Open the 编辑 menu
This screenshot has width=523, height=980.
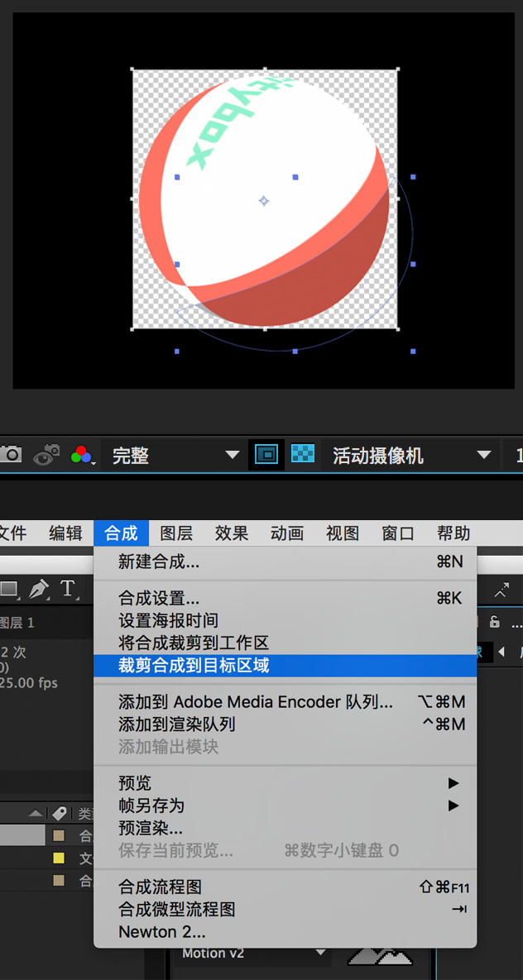(x=65, y=533)
